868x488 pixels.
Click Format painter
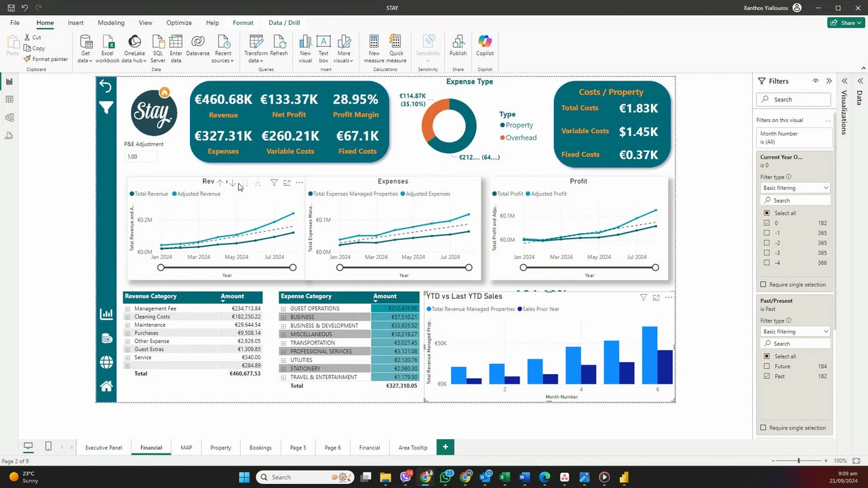46,59
